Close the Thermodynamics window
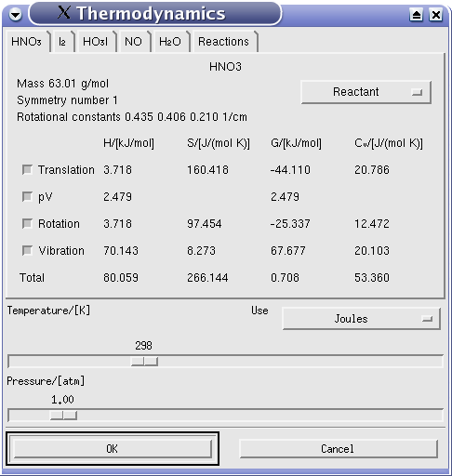Image resolution: width=452 pixels, height=476 pixels. pyautogui.click(x=435, y=15)
